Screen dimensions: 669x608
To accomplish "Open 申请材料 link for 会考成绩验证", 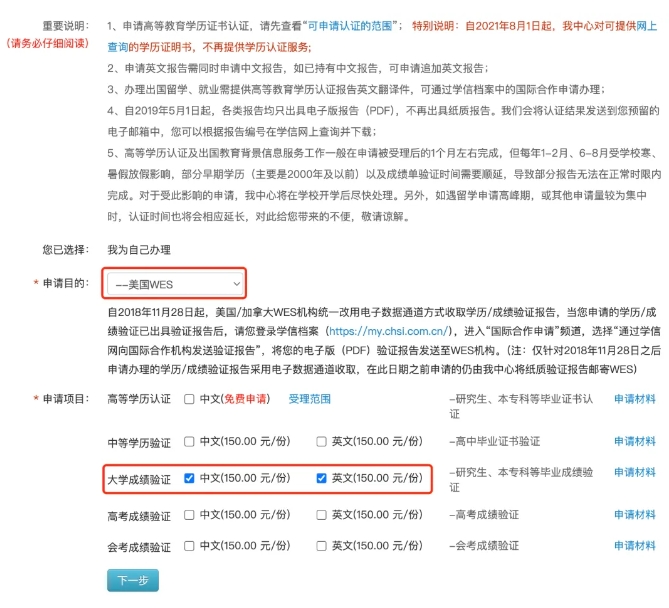I will pos(635,546).
